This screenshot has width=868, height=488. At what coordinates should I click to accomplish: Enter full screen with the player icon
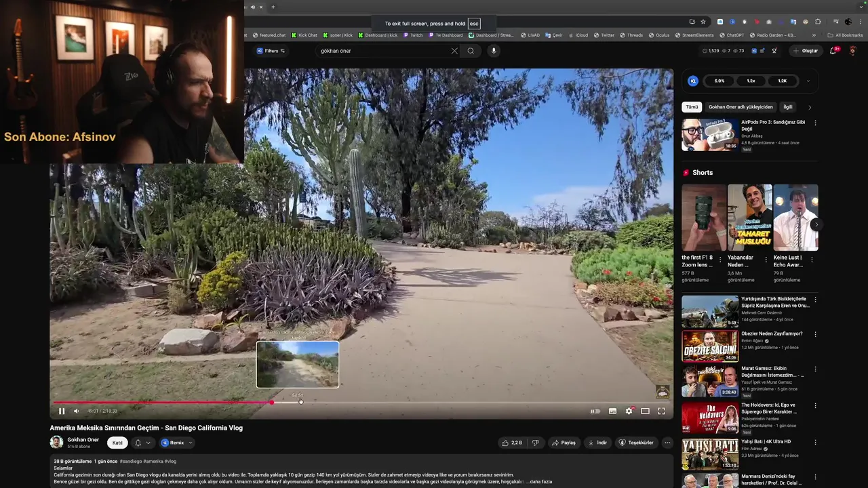click(661, 411)
